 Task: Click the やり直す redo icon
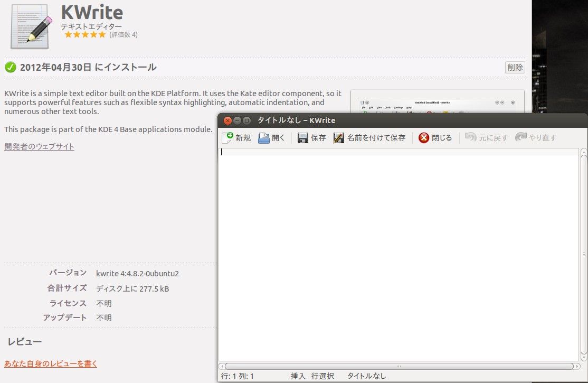[520, 137]
